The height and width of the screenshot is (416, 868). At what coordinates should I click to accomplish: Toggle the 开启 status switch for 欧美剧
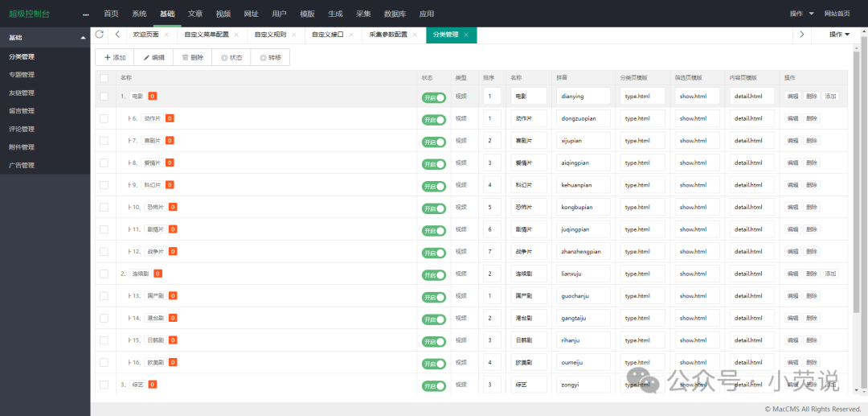coord(434,364)
